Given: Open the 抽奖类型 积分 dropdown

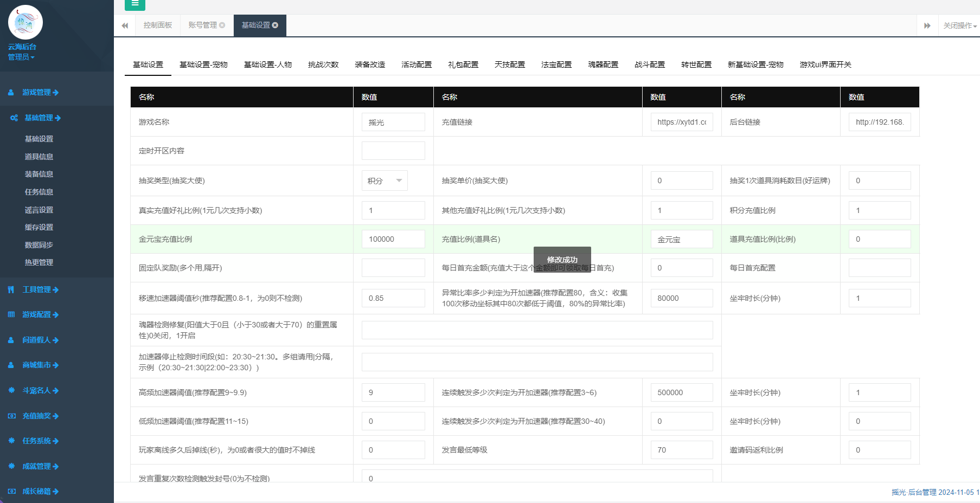Looking at the screenshot, I should [x=385, y=181].
